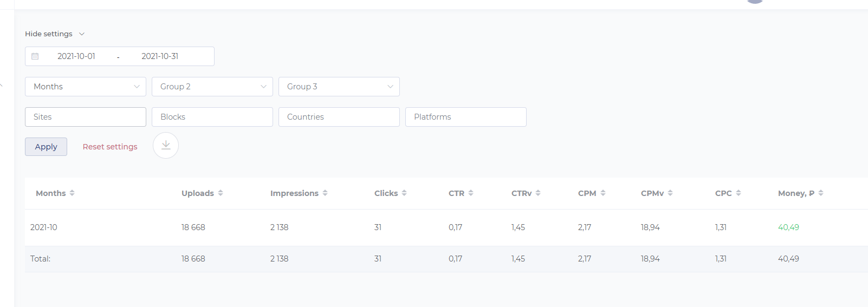Click the Reset settings link
Screen dimensions: 868x307
110,147
